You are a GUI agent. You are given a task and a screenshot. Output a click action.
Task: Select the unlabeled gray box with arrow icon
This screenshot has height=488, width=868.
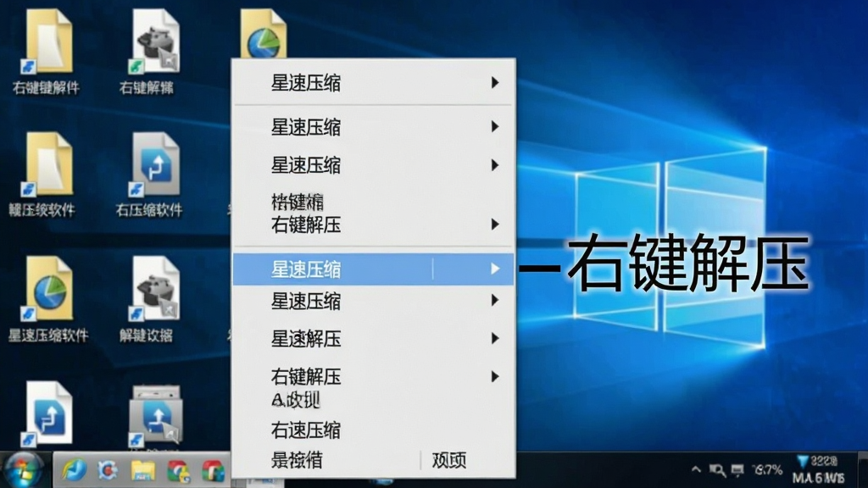click(155, 415)
